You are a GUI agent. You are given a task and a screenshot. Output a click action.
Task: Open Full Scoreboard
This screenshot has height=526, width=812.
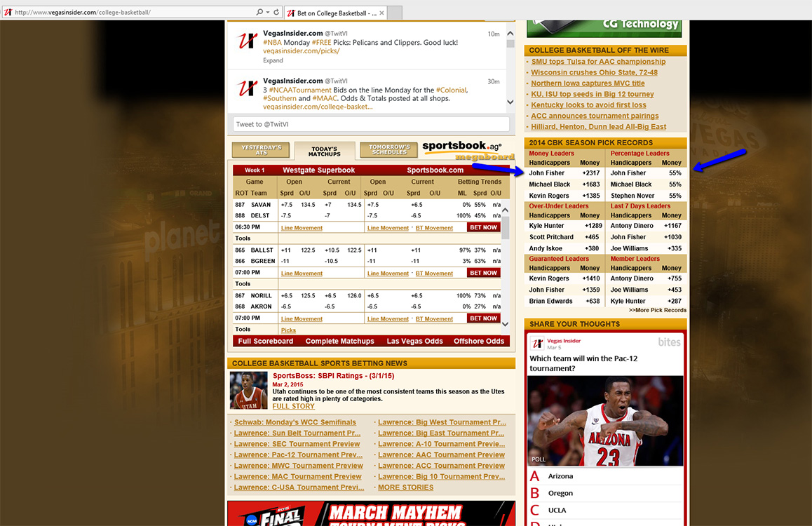coord(266,341)
